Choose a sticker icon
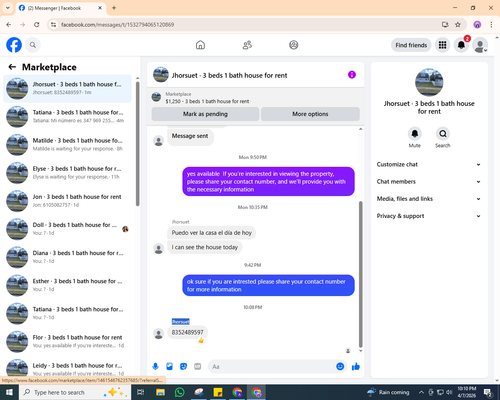The height and width of the screenshot is (400, 500). (x=183, y=367)
